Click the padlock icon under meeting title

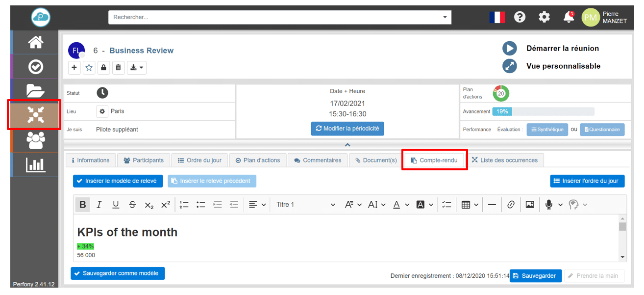click(x=103, y=68)
